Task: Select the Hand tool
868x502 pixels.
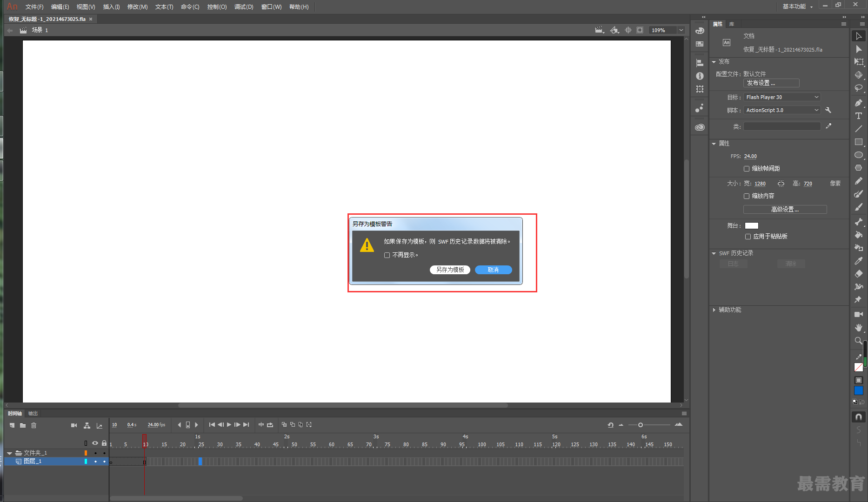Action: click(859, 328)
